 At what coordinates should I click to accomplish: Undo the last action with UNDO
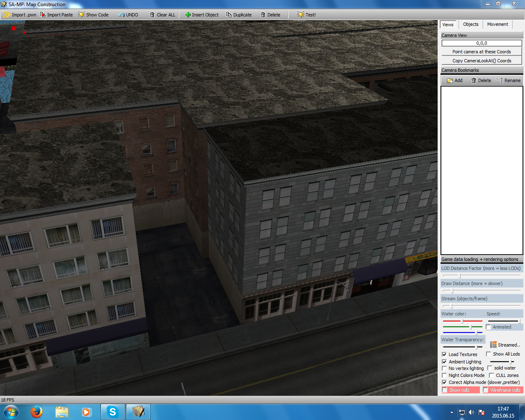(x=128, y=15)
